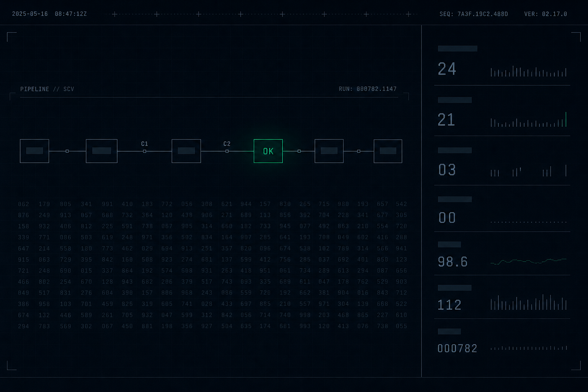Open the dotted flat sparkline beside 00

coord(528,222)
